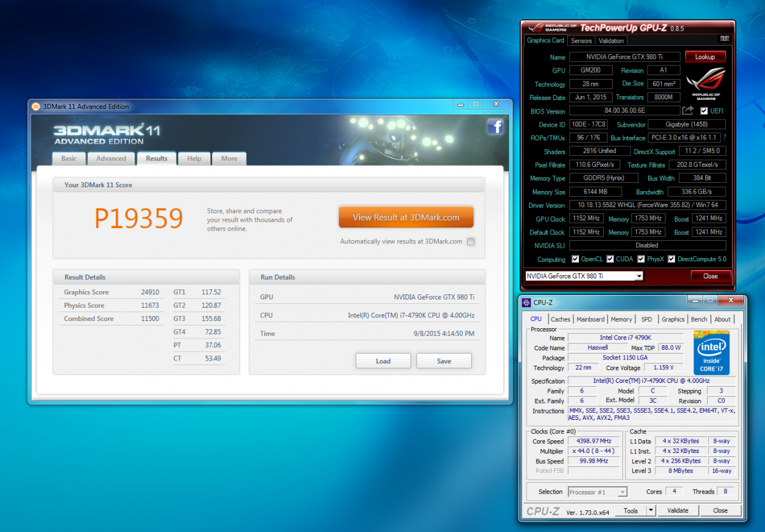Toggle automatically view results at 3DMark.com checkbox
The image size is (765, 532).
tap(470, 241)
